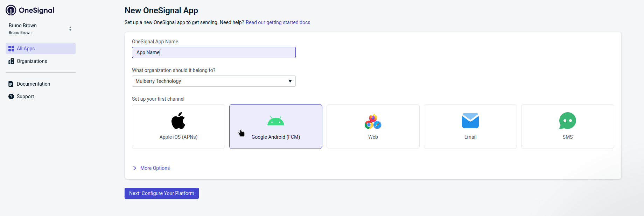Open Documentation from the sidebar
This screenshot has height=216, width=644.
pyautogui.click(x=33, y=84)
